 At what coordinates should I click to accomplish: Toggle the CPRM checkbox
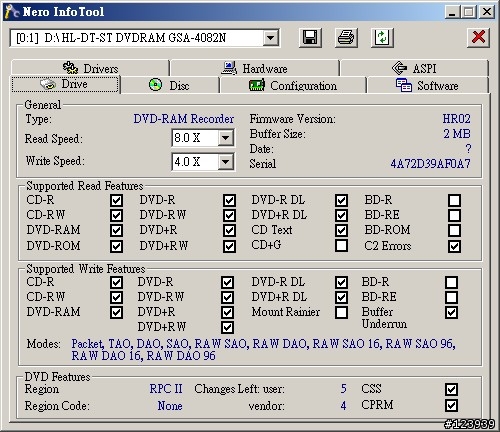pos(451,405)
